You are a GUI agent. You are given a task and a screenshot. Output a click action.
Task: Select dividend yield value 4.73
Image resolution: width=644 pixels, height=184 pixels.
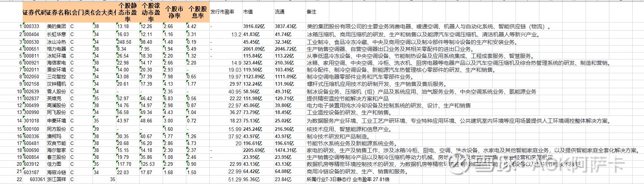(x=191, y=143)
